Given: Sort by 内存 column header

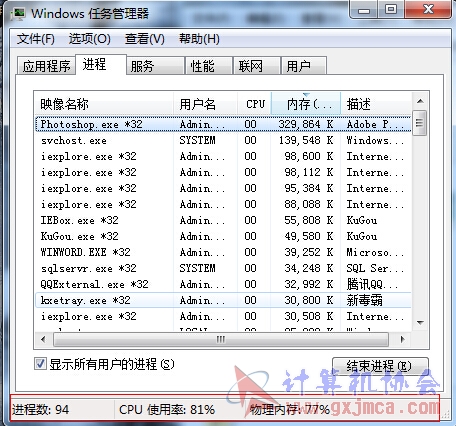Looking at the screenshot, I should [x=306, y=104].
